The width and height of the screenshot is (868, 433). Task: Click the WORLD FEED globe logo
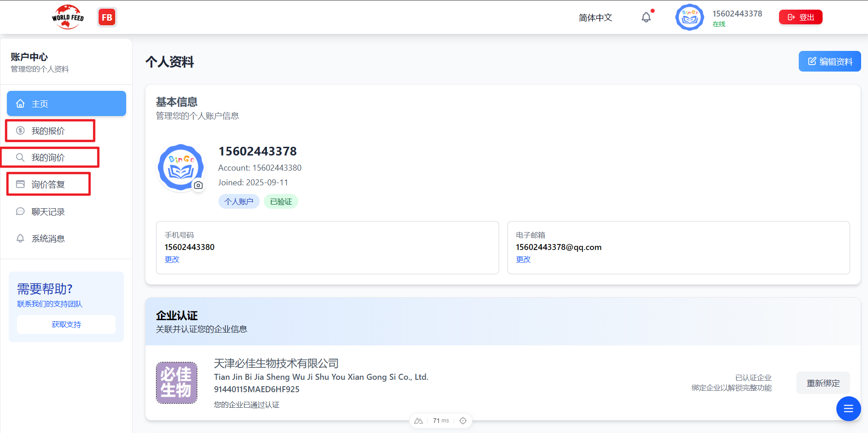pyautogui.click(x=67, y=17)
